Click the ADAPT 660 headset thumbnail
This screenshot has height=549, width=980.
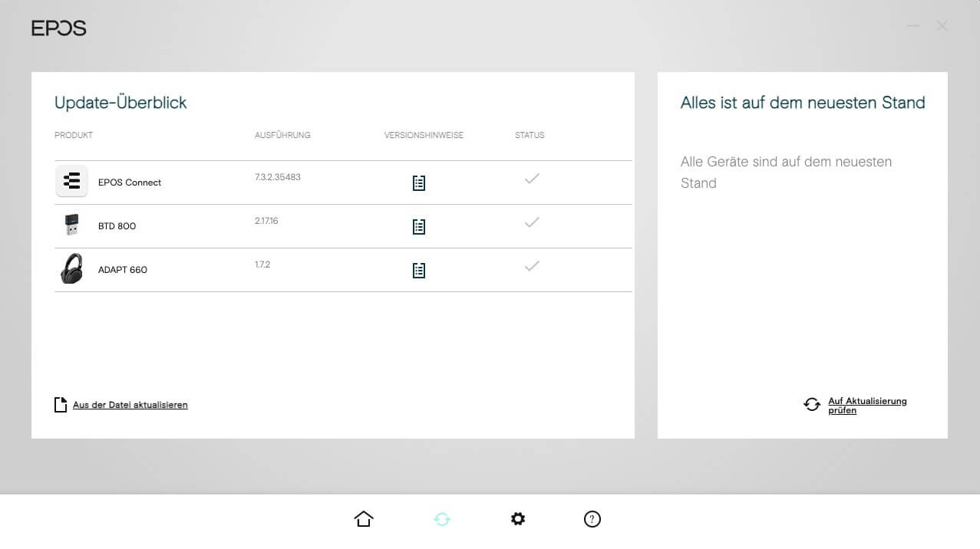point(71,269)
